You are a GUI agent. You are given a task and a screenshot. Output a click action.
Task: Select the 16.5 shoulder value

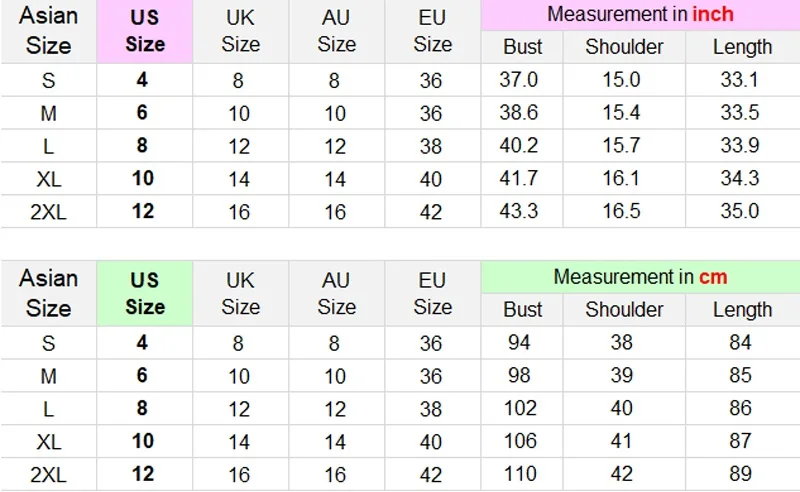624,211
